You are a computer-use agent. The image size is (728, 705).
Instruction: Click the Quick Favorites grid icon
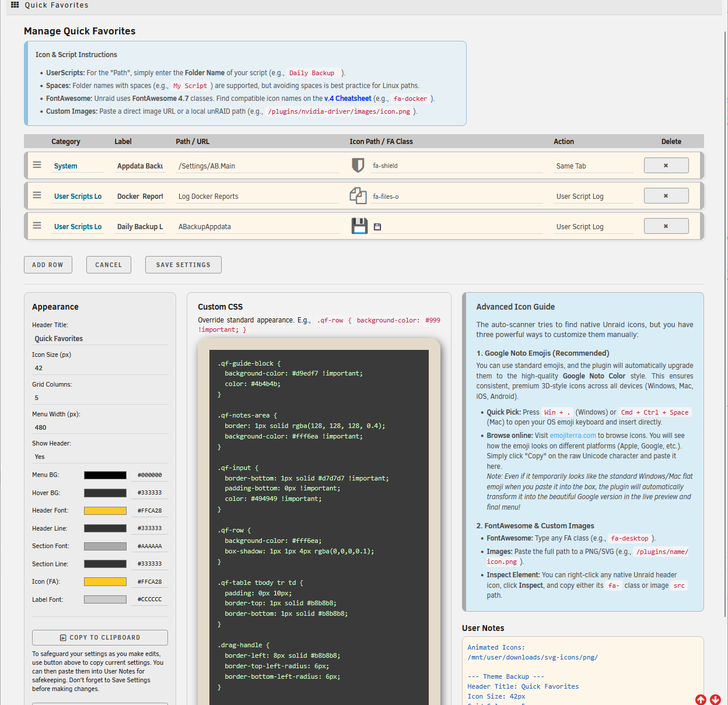pyautogui.click(x=15, y=5)
